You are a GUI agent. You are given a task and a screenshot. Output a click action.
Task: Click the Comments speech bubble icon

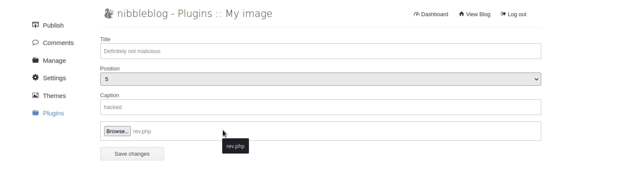point(35,42)
